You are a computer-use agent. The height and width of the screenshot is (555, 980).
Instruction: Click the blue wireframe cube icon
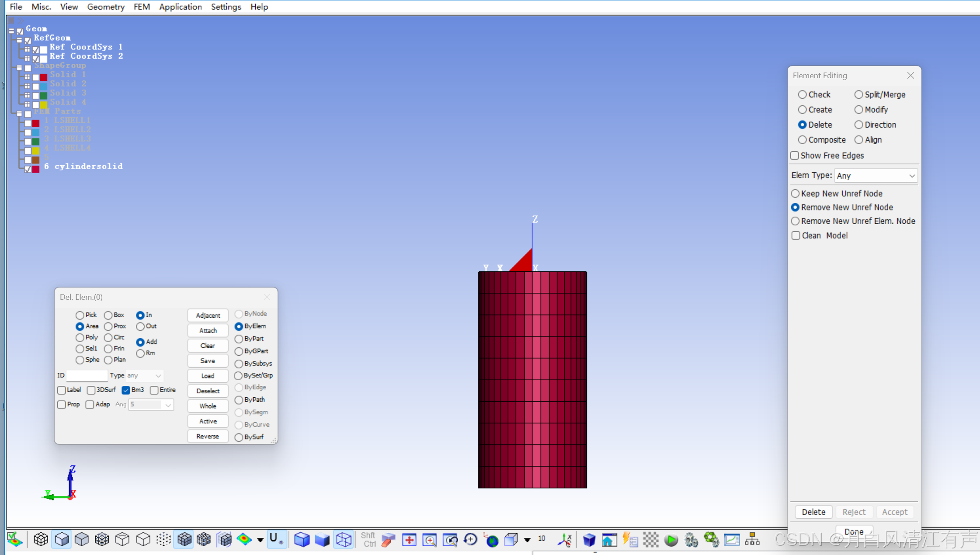click(344, 540)
